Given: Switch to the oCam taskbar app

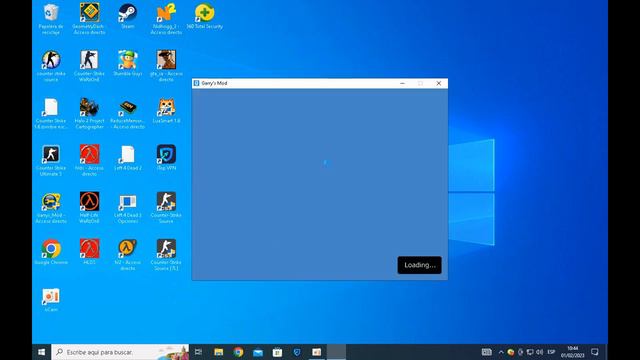Looking at the screenshot, I should [317, 352].
